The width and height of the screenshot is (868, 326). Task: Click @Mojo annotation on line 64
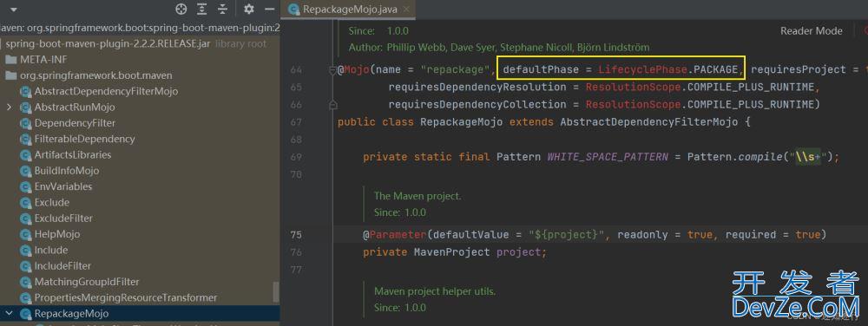point(353,69)
